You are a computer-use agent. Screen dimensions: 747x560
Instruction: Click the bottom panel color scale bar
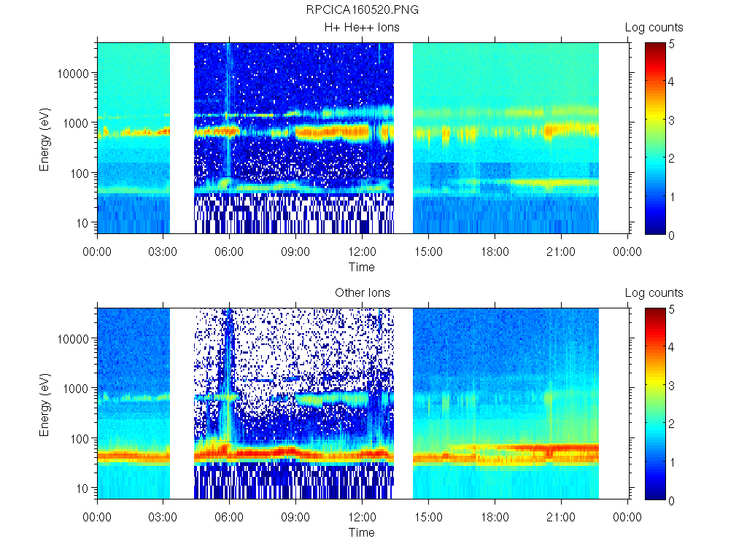click(655, 404)
